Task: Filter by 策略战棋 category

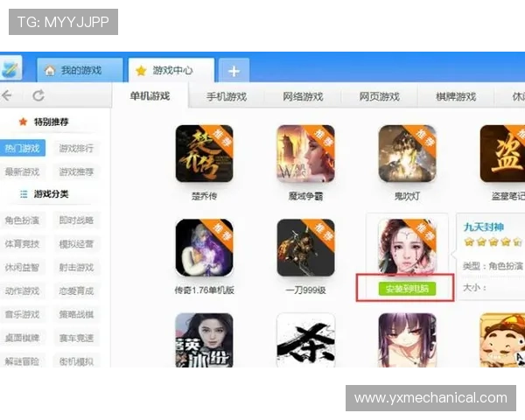Action: 76,314
